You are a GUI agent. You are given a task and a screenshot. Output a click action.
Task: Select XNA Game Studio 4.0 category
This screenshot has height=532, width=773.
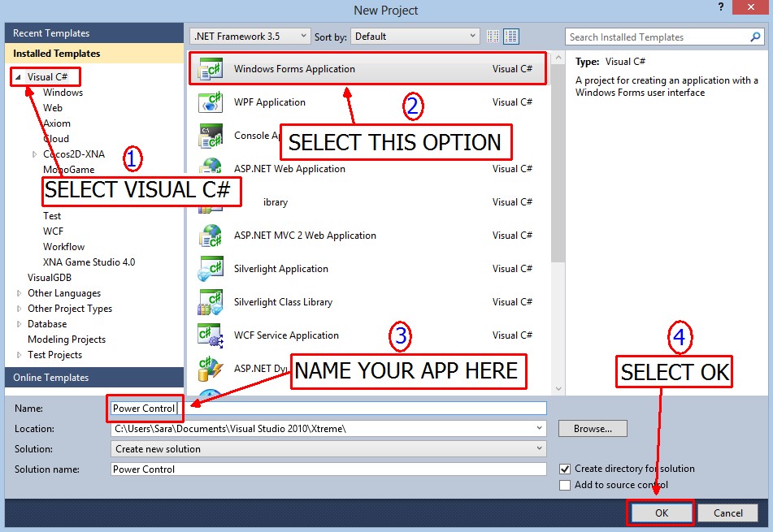(x=89, y=262)
